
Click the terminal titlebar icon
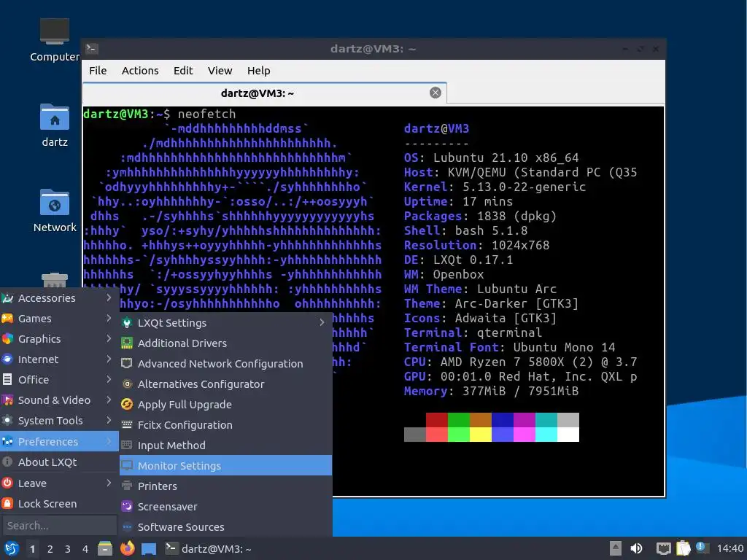[x=91, y=49]
